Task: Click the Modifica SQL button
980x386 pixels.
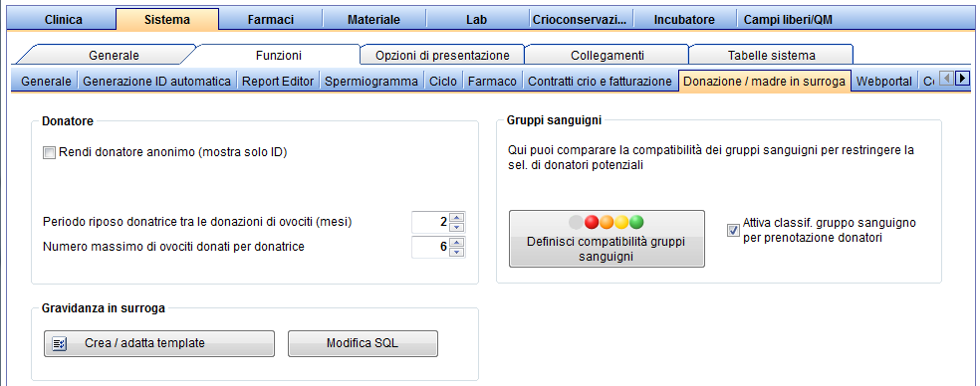Action: click(363, 343)
